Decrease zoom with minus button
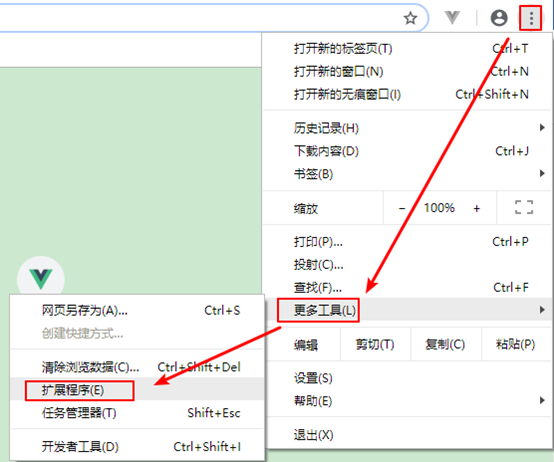554x462 pixels. (402, 208)
